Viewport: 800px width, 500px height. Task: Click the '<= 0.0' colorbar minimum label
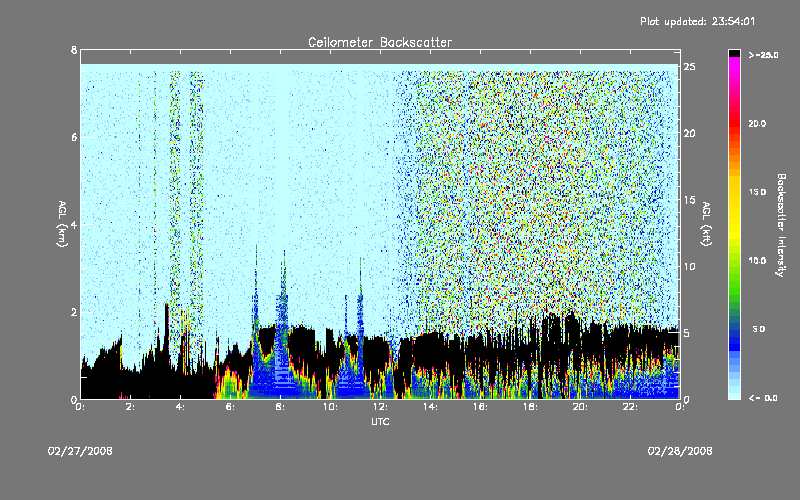[763, 398]
